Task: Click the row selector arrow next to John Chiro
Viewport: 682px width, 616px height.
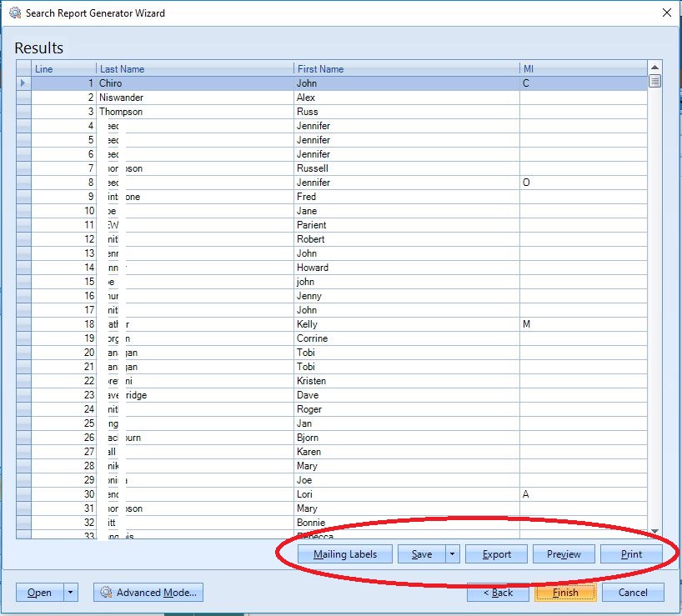Action: click(x=23, y=83)
